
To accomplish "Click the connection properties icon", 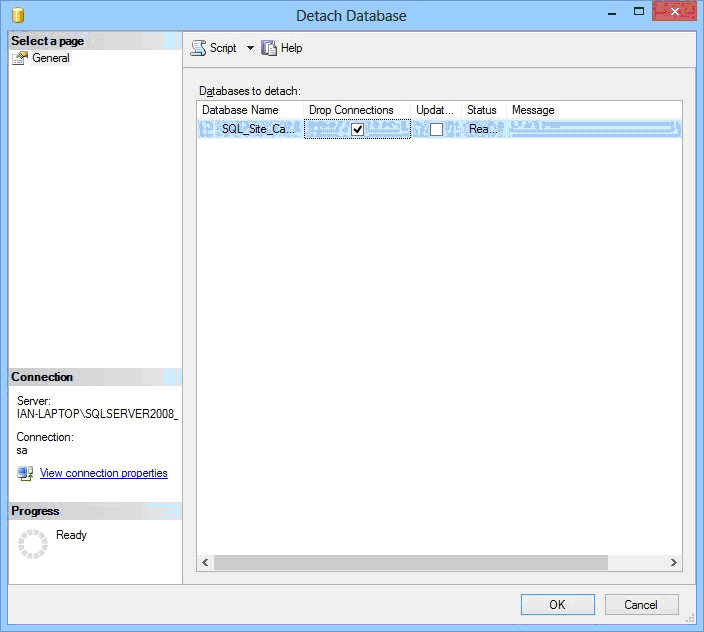I will [25, 473].
